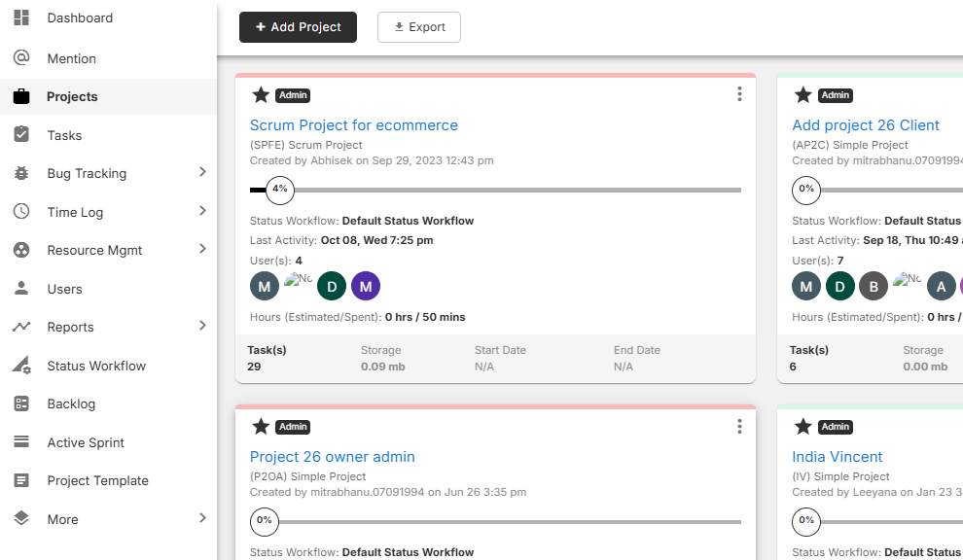963x560 pixels.
Task: Expand the Resource Mgmt submenu chevron
Action: click(x=202, y=249)
